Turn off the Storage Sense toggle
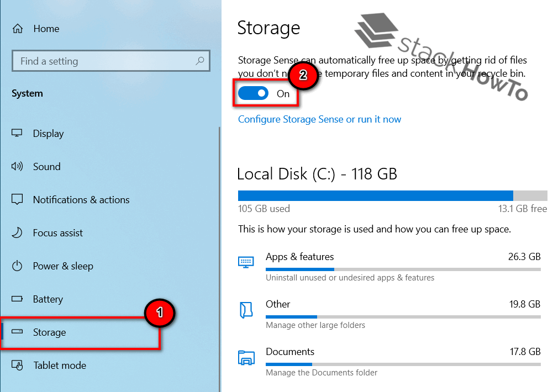Screen dimensions: 553x392 tap(253, 93)
